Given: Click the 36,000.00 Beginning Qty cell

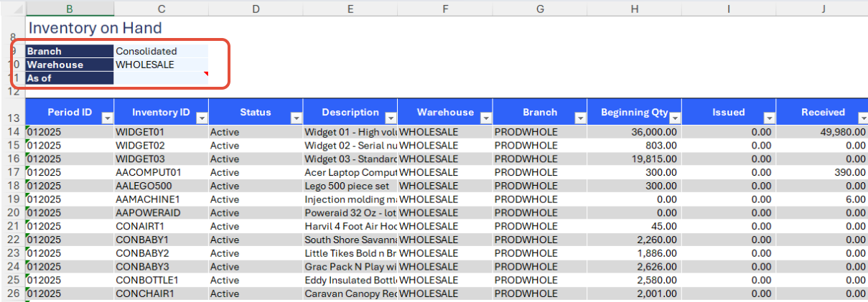Looking at the screenshot, I should 634,131.
